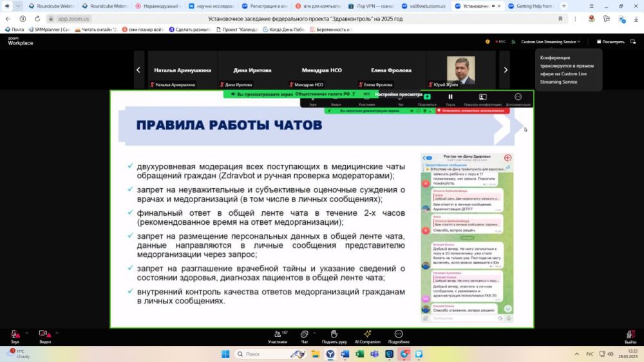Select Юрий Жулёв video thumbnail

[x=461, y=70]
